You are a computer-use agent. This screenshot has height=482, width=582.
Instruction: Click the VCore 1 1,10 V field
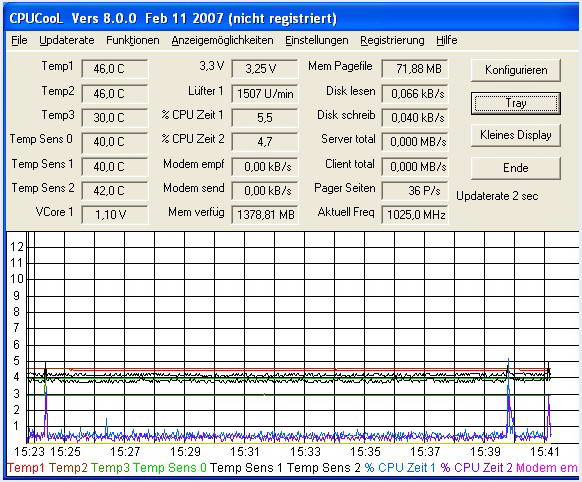coord(114,214)
